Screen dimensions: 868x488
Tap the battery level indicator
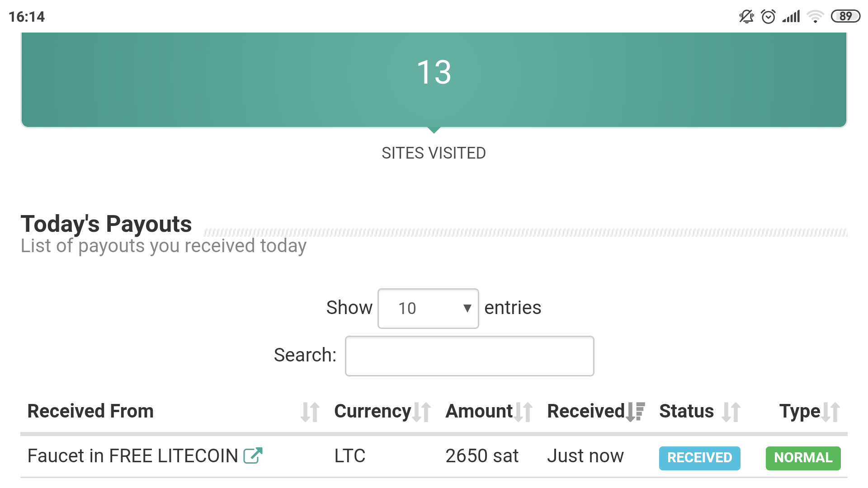845,17
